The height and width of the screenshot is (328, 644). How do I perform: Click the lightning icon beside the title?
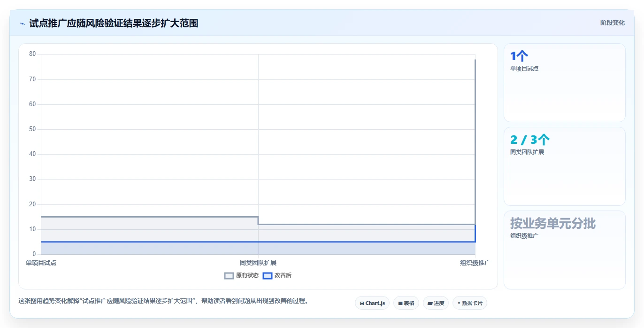(x=22, y=23)
